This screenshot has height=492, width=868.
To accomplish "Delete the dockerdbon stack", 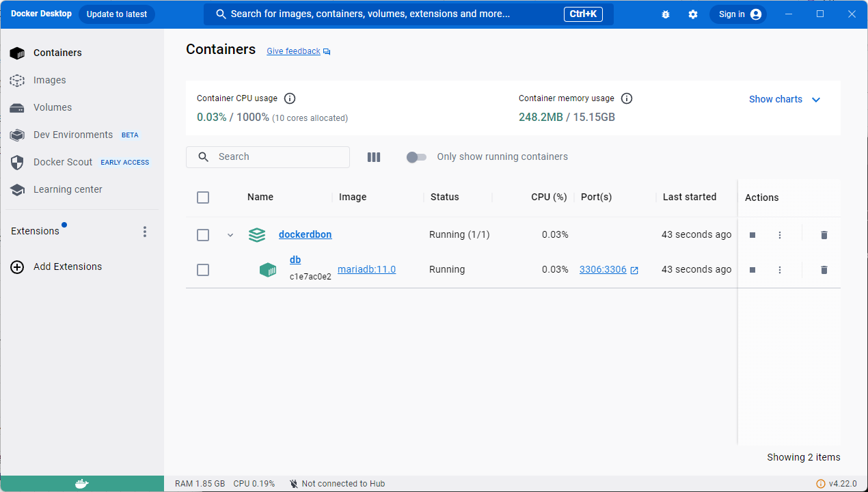I will tap(824, 235).
